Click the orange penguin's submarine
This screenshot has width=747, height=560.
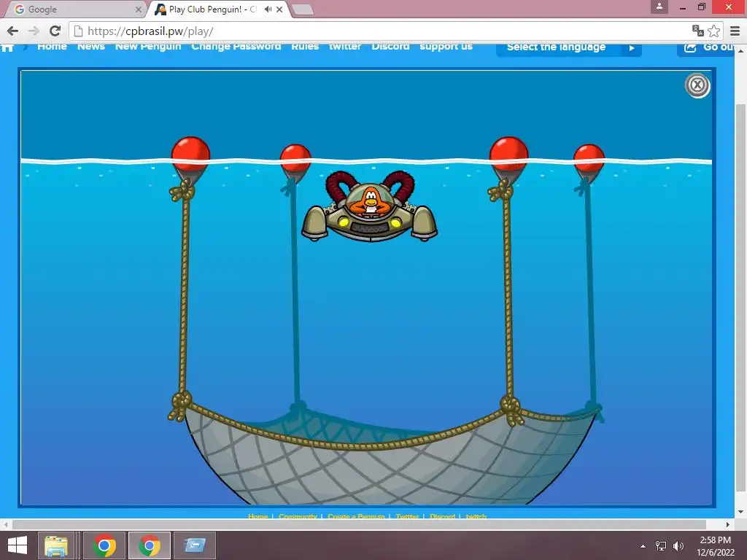tap(369, 206)
